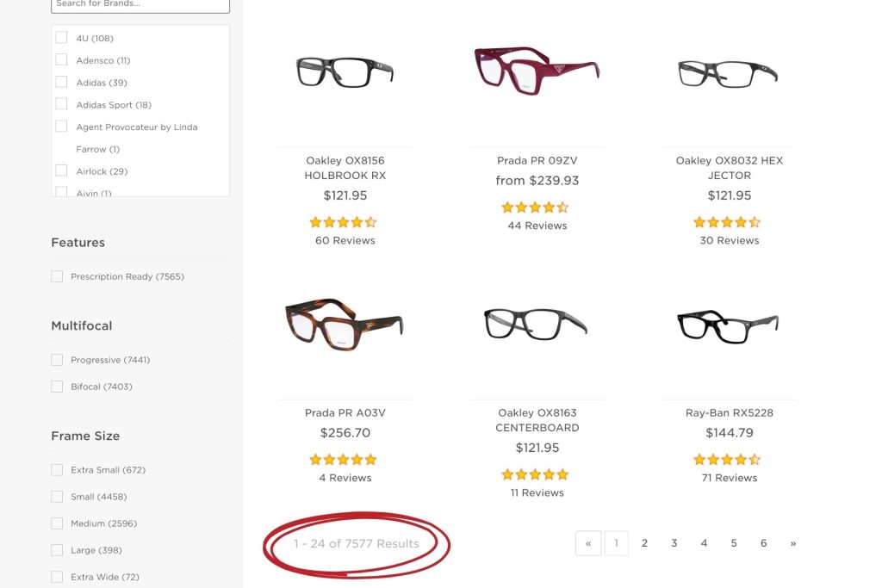Click the next page double-arrow icon
882x588 pixels.
point(792,543)
